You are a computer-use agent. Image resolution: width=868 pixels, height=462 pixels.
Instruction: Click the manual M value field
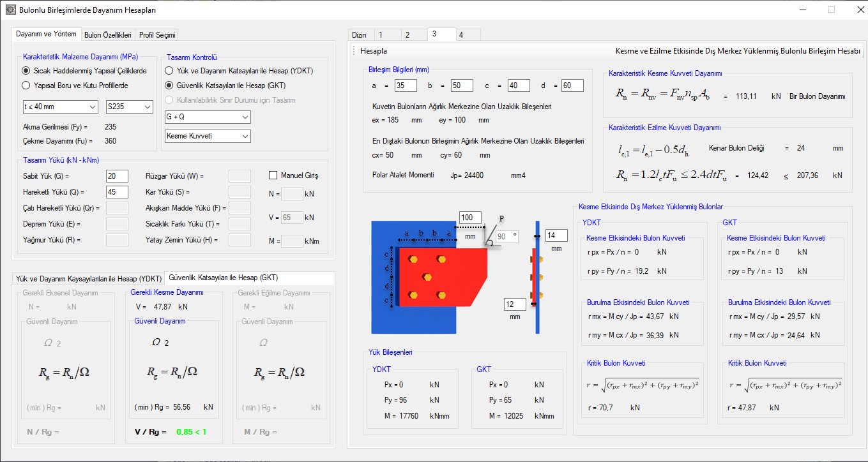coord(292,241)
